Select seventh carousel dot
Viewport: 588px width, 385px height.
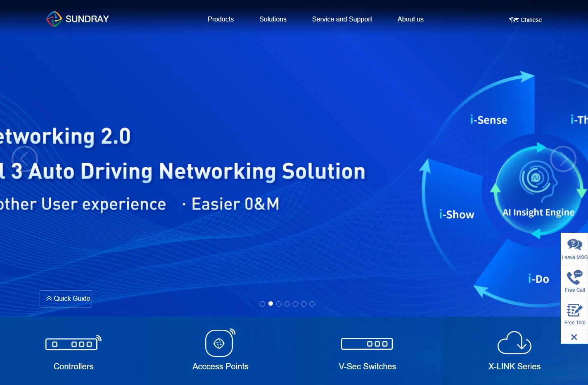(x=312, y=304)
